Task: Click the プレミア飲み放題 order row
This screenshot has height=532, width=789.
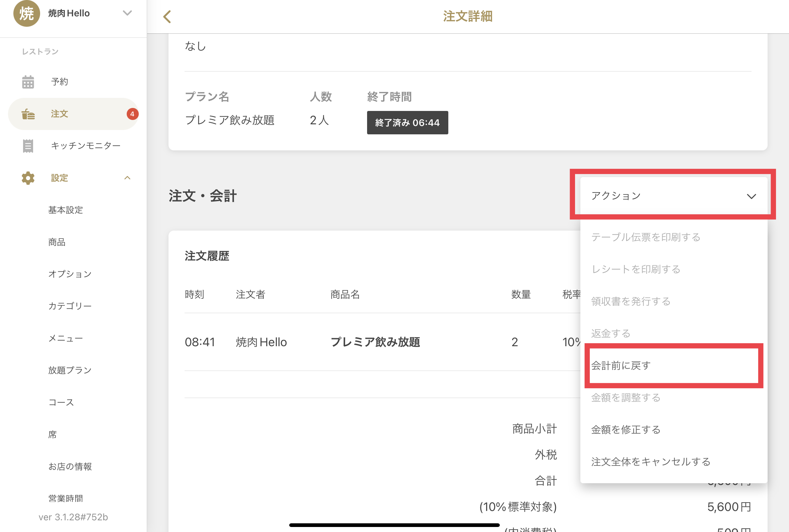Action: click(x=376, y=342)
